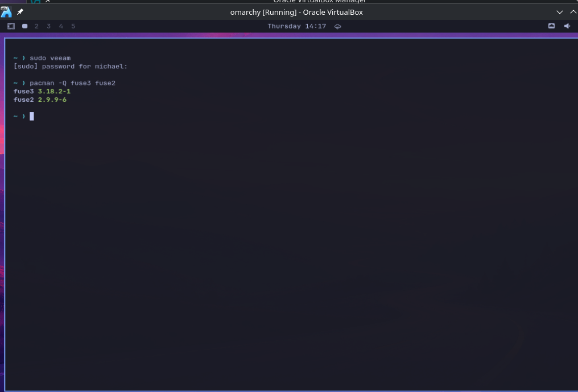Maximize the VirtualBox window with the up chevron
Viewport: 578px width, 392px height.
[573, 12]
